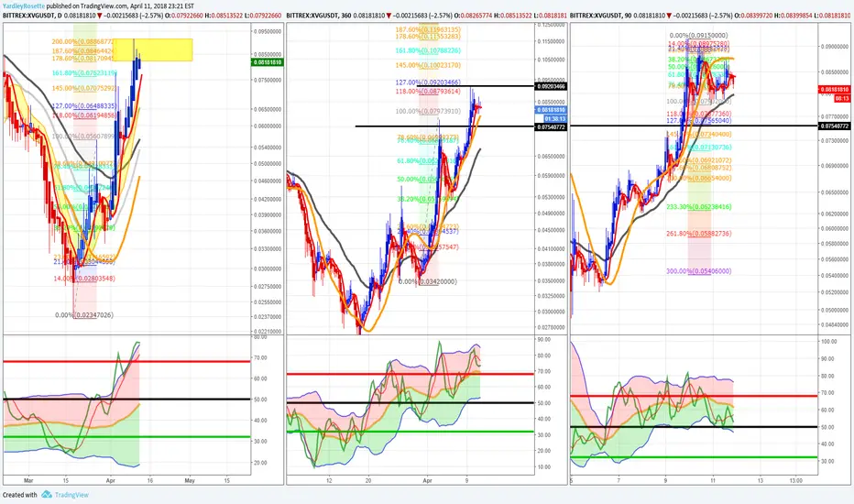Click the '13:00' label on 90 chart time axis
This screenshot has height=504, width=854.
click(796, 480)
